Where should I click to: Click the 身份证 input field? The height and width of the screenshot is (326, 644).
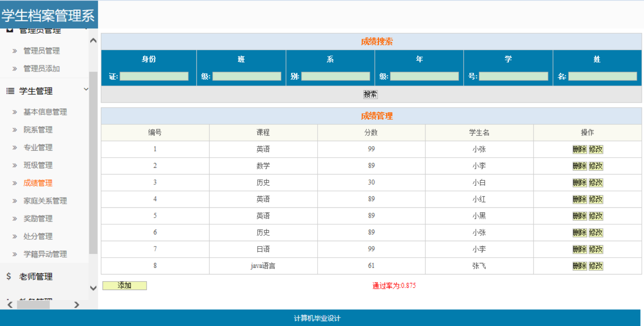[x=154, y=76]
